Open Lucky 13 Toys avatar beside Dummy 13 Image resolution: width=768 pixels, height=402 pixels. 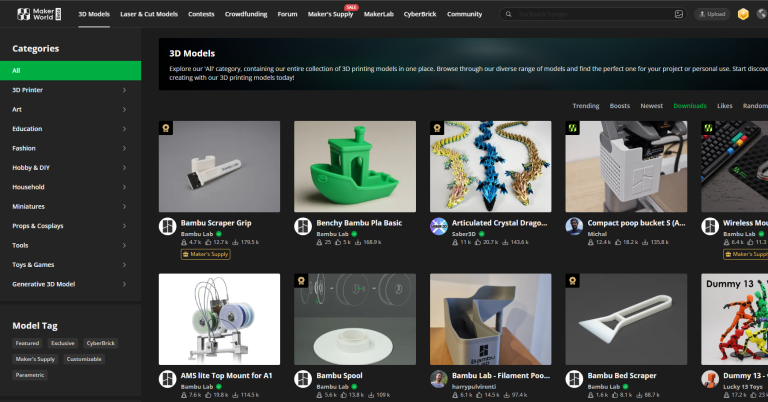coord(710,379)
